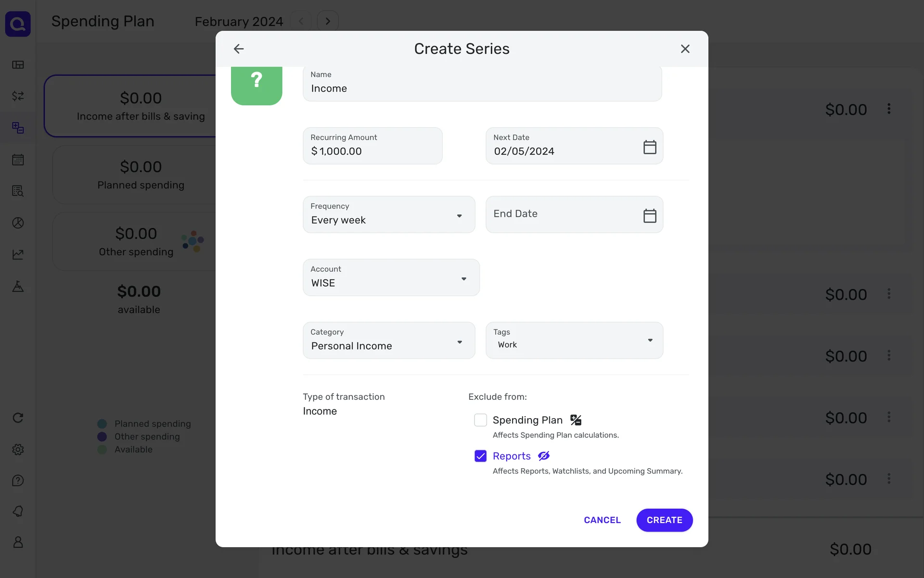Open the Next Date calendar picker
The height and width of the screenshot is (578, 924).
point(650,147)
